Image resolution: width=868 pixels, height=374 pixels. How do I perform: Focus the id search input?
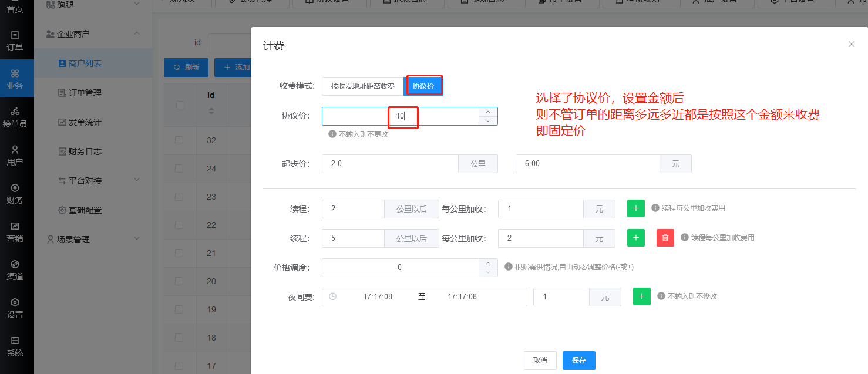(230, 43)
